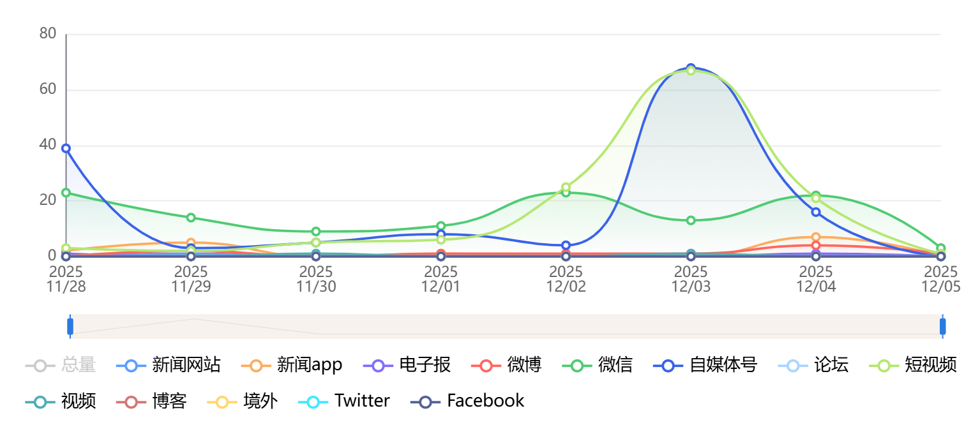The height and width of the screenshot is (434, 980).
Task: Toggle the 自媒体号 legend item
Action: [705, 365]
